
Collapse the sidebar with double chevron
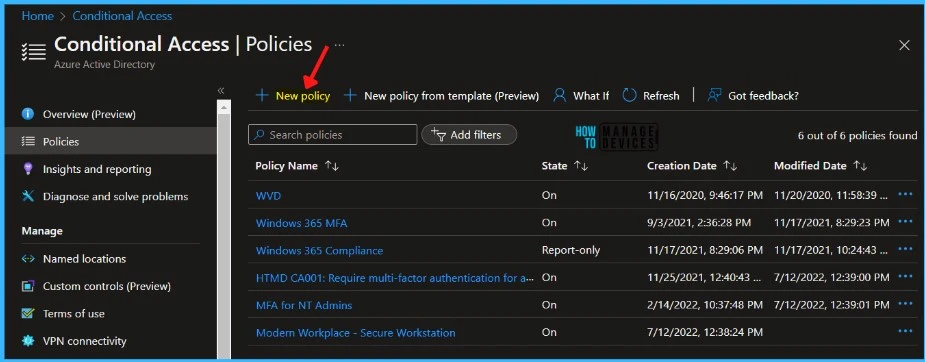221,91
